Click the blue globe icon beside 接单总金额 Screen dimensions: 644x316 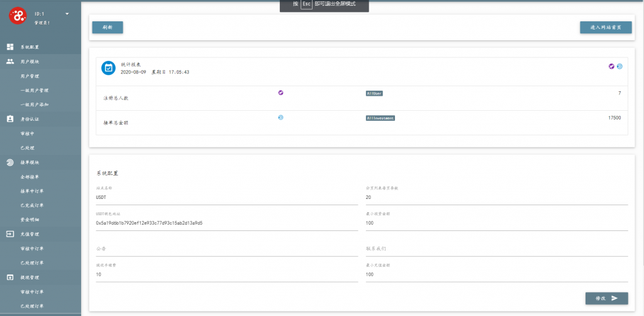(x=280, y=117)
